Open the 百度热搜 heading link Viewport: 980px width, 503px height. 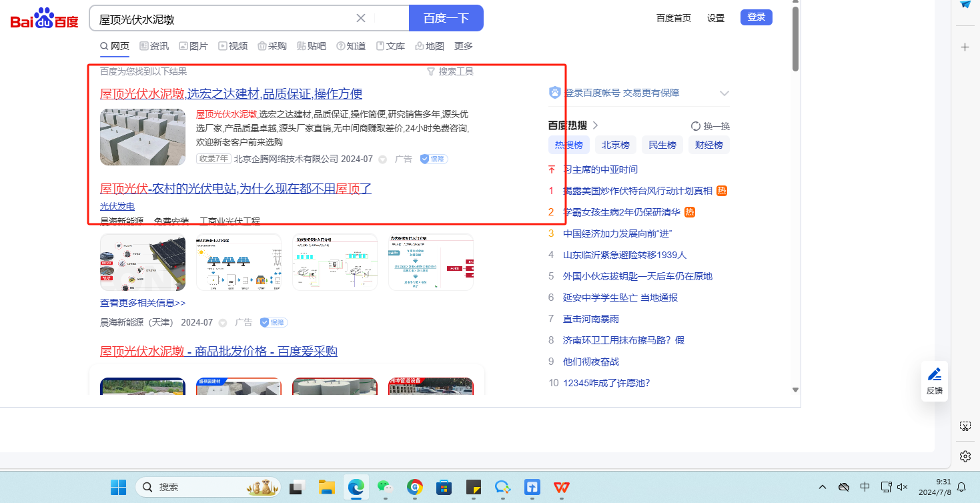pyautogui.click(x=574, y=125)
